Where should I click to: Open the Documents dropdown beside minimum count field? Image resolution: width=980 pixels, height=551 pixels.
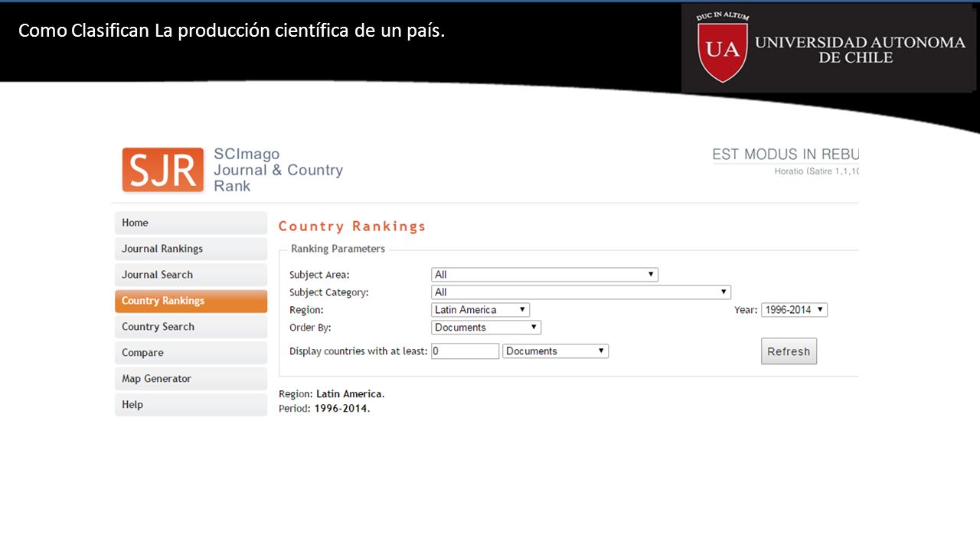555,351
